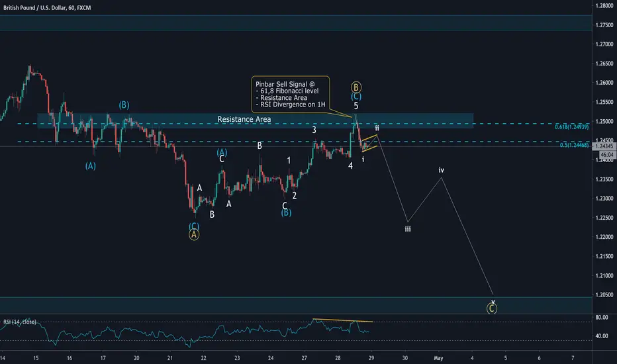Image resolution: width=617 pixels, height=364 pixels.
Task: Click the blue (C) label under circled B
Action: click(356, 97)
